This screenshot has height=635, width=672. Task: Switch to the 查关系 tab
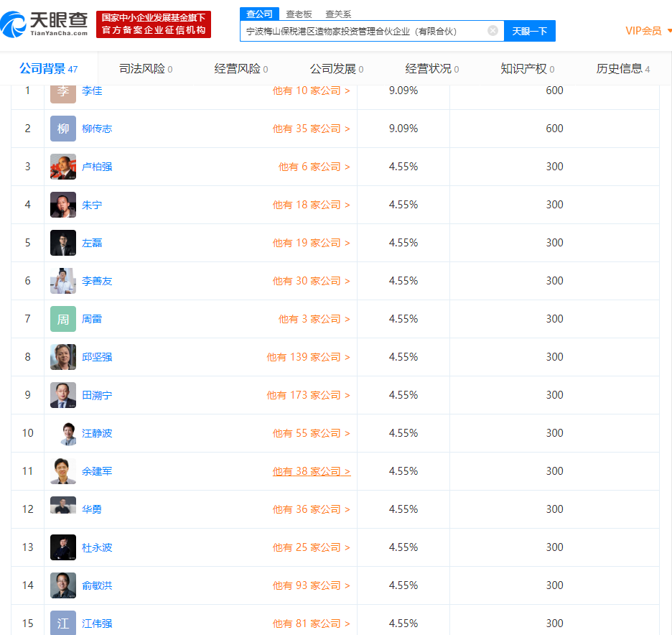point(338,14)
